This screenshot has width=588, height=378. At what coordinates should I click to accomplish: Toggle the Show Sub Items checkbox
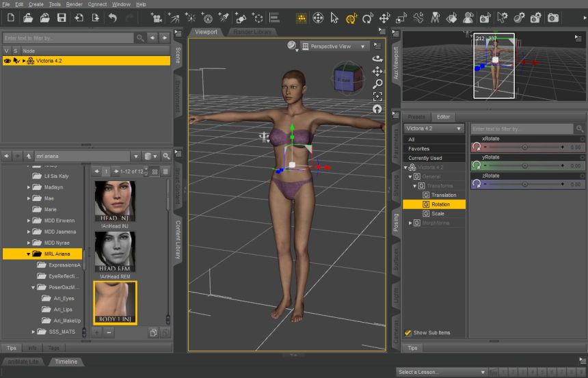[x=408, y=333]
